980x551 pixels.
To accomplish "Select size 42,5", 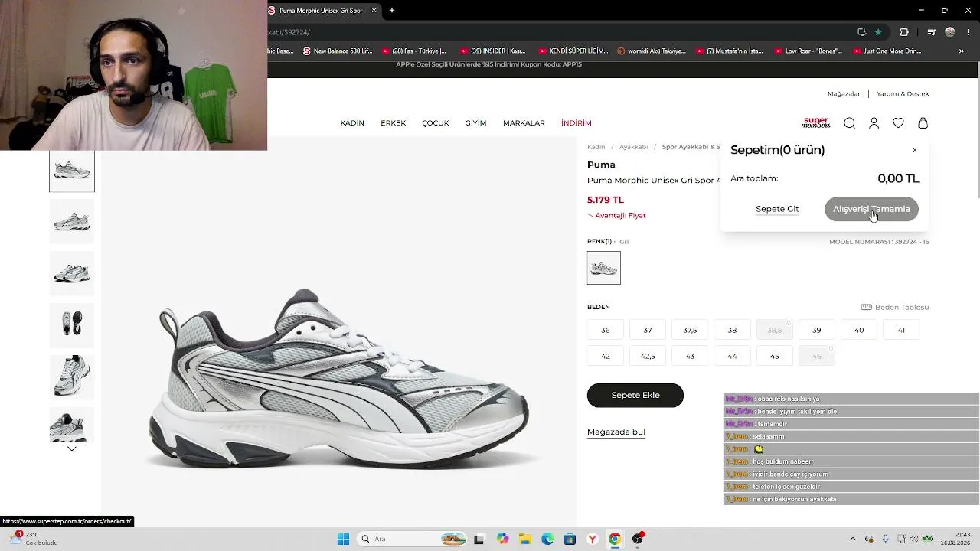I will point(648,356).
